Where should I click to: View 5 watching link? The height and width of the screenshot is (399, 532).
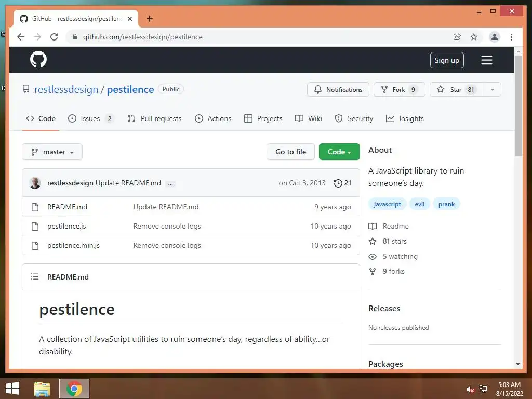click(x=393, y=256)
